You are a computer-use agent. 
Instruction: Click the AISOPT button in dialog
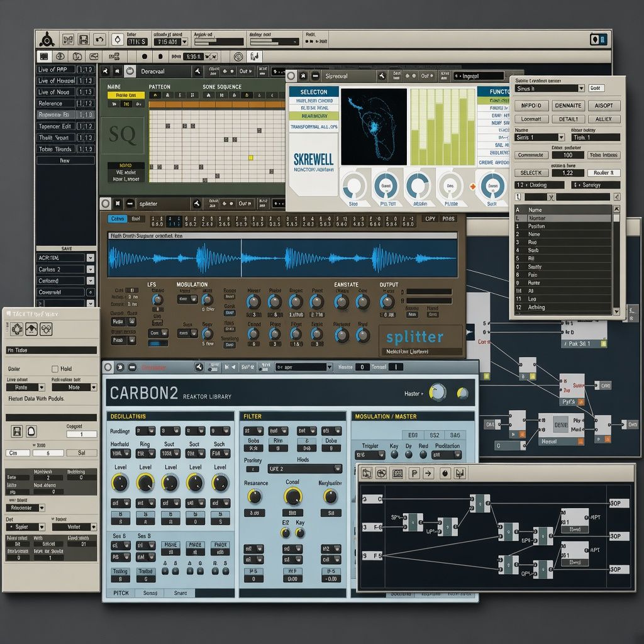[603, 106]
